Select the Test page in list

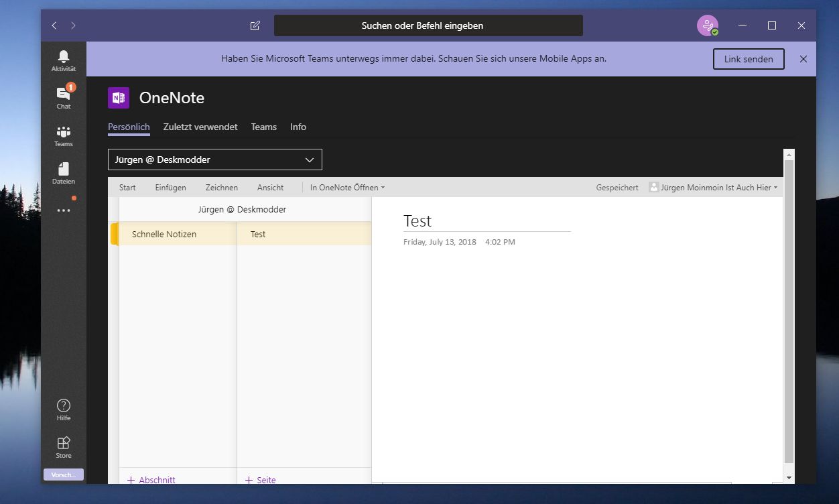[305, 234]
